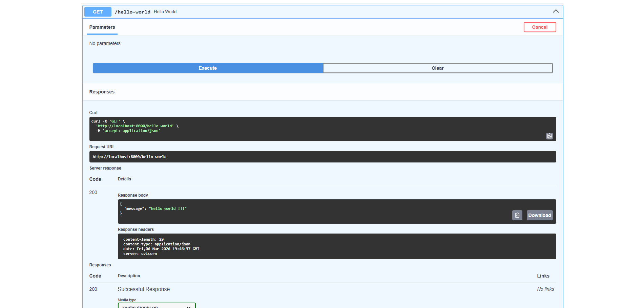This screenshot has height=308, width=644.
Task: Click the 200 code in Server response
Action: 93,192
